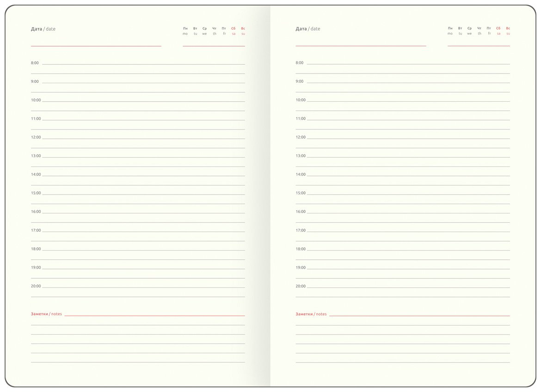
Task: Choose the "18:00" time label on the left page
Action: click(36, 249)
